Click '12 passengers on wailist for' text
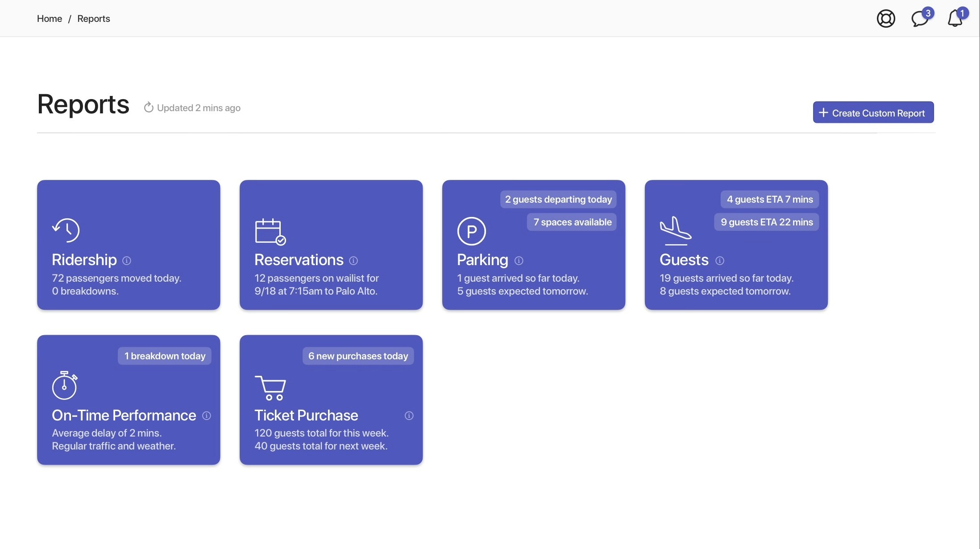980x549 pixels. tap(316, 279)
